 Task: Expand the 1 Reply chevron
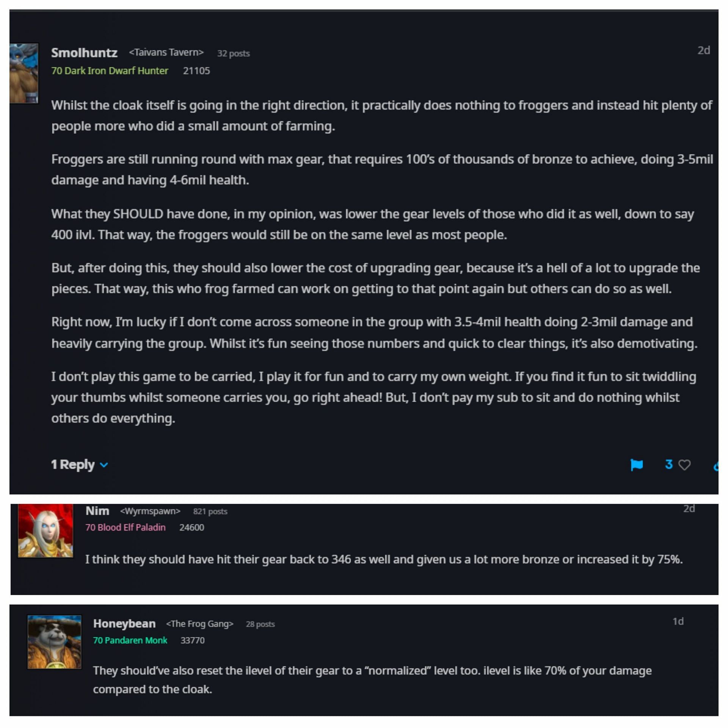tap(104, 465)
